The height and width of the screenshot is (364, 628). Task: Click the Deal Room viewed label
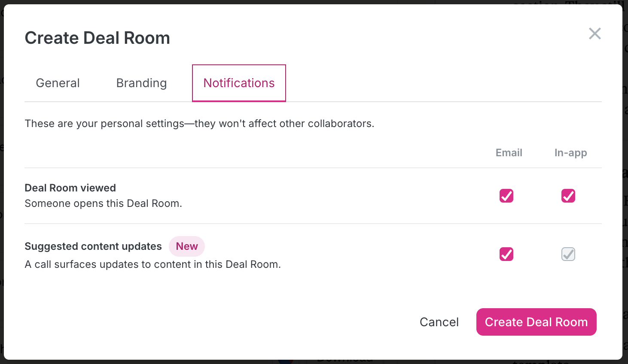tap(70, 188)
